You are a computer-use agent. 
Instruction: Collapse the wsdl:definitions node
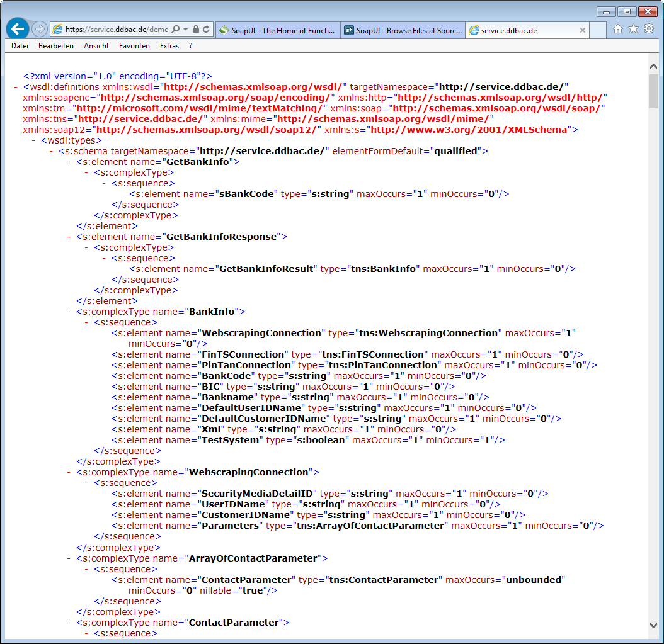(x=16, y=87)
